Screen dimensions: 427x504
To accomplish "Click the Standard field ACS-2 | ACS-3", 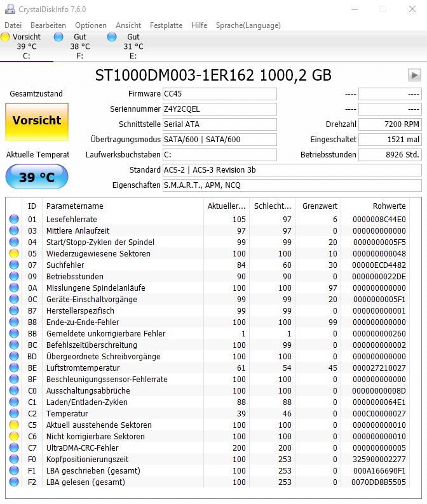I will (292, 170).
